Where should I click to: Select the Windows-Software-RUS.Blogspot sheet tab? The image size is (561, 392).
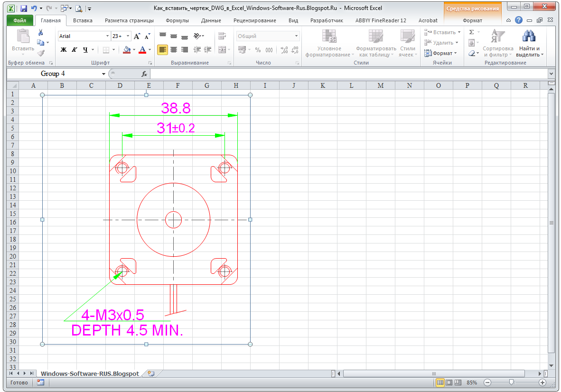coord(90,373)
